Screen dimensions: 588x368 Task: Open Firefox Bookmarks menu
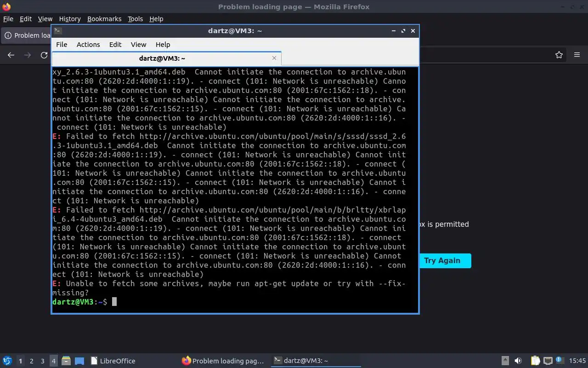click(x=104, y=19)
